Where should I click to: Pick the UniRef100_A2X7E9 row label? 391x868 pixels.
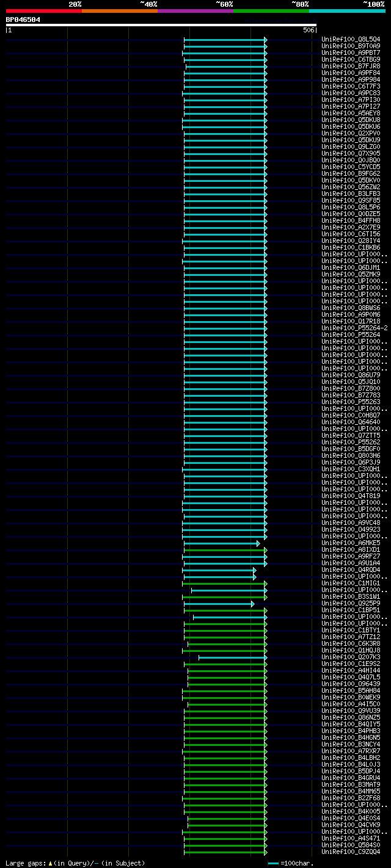coord(351,227)
